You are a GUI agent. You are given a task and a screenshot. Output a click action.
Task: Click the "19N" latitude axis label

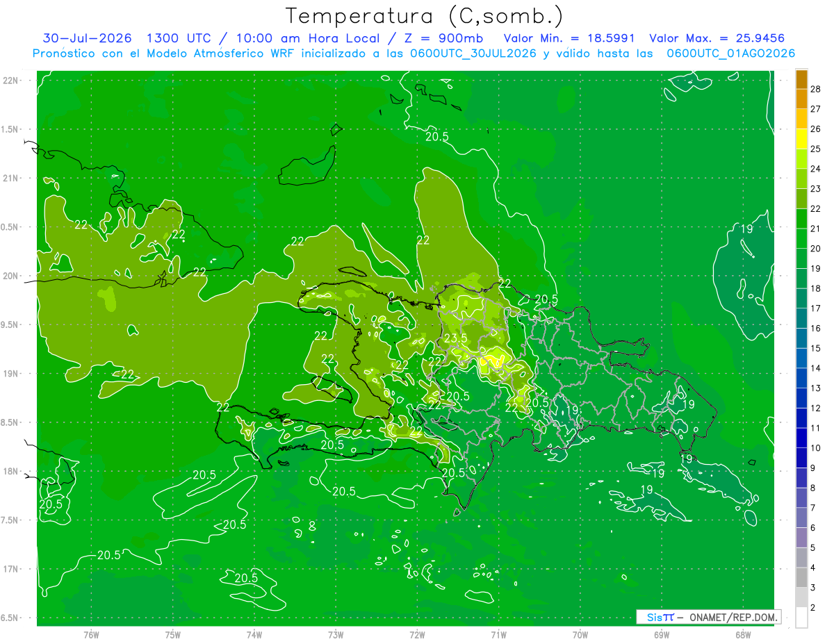10,374
